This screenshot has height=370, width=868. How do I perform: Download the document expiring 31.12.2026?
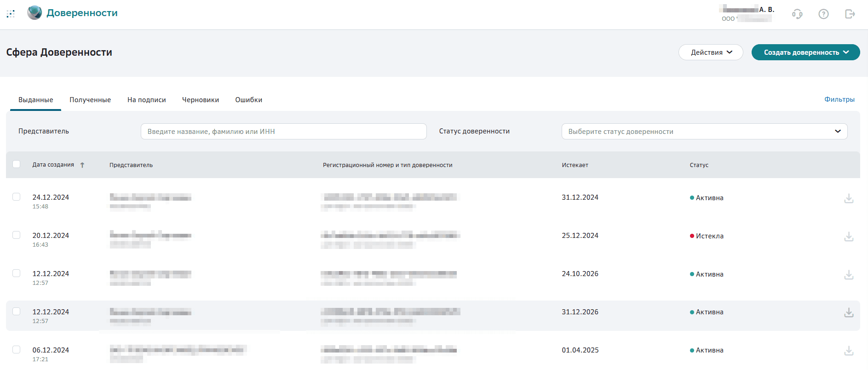tap(849, 313)
